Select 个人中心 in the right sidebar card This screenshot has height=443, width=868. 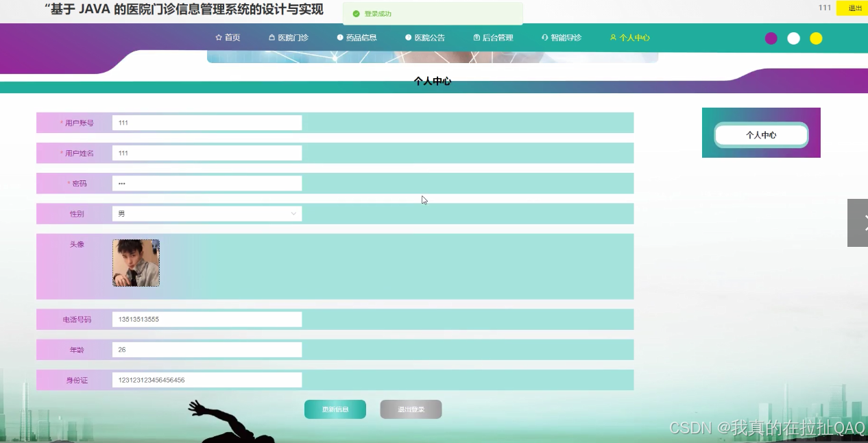761,135
